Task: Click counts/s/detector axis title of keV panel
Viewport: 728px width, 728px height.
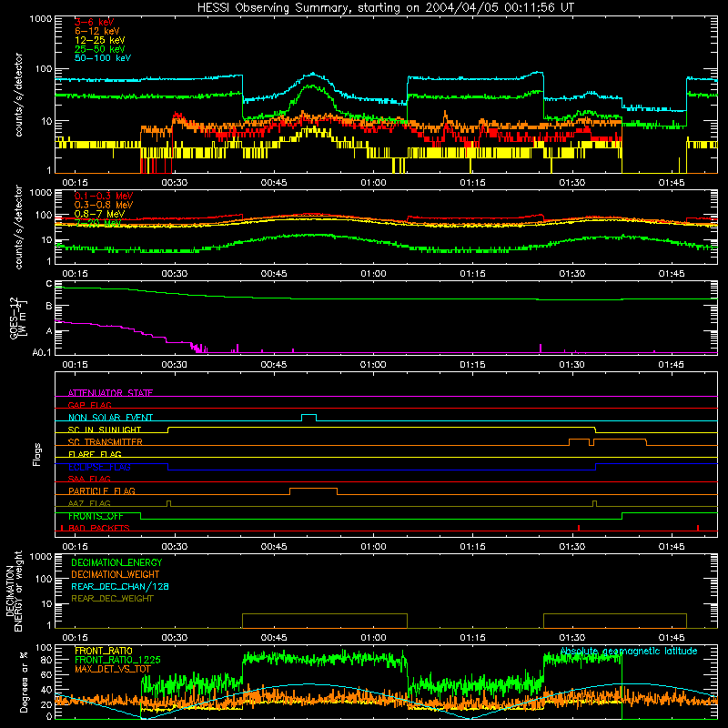Action: click(x=18, y=95)
